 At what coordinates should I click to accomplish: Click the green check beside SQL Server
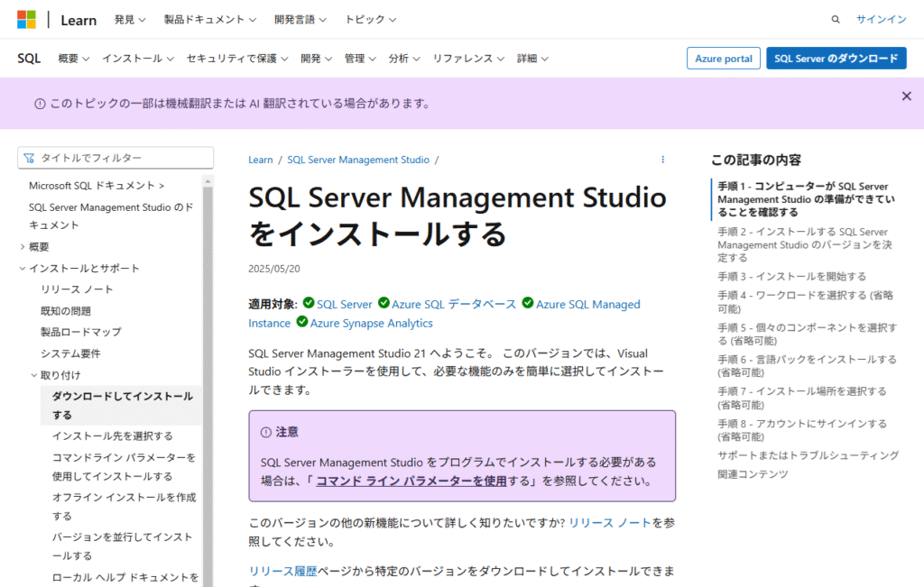309,303
